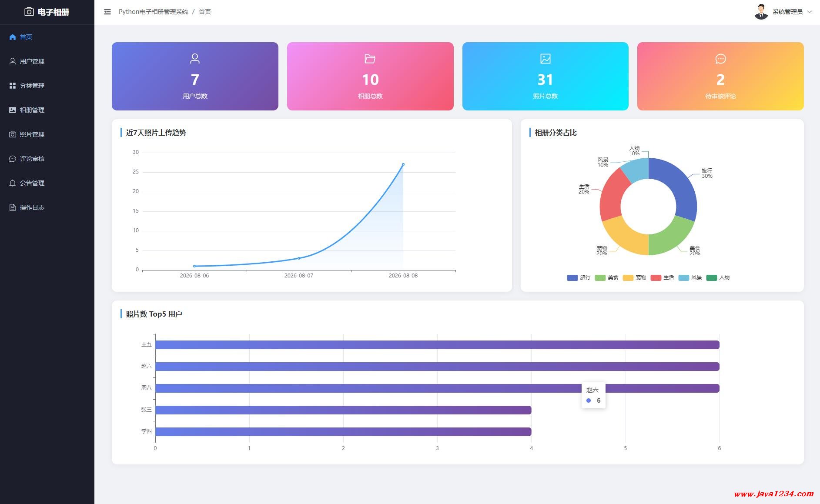Click the 首页 breadcrumb link

pos(205,12)
